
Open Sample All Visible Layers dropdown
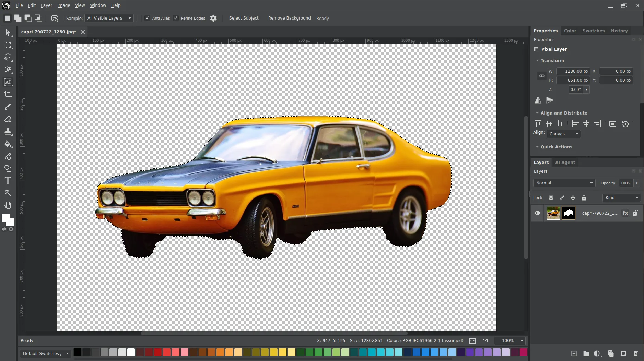(109, 18)
